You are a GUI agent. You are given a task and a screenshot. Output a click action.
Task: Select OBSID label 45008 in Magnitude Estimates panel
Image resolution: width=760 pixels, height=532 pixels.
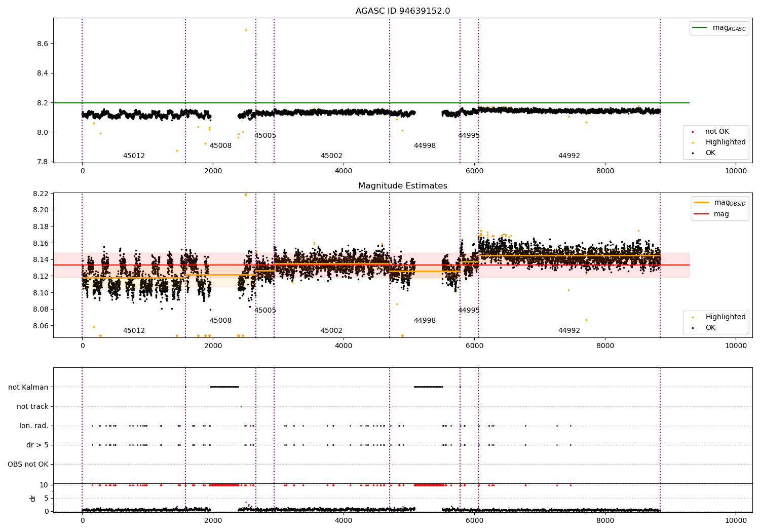(x=220, y=320)
